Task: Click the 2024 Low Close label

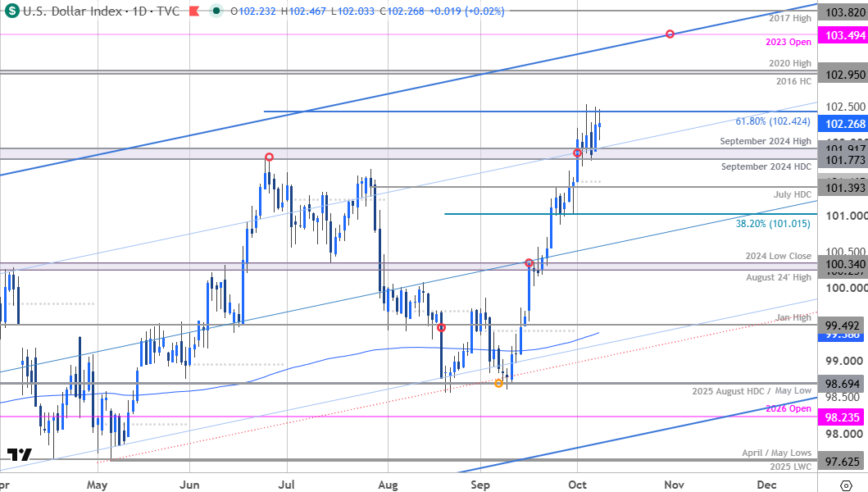Action: click(779, 256)
